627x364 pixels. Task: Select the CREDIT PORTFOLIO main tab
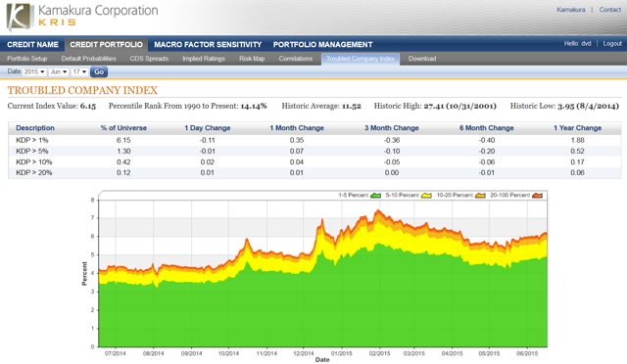[x=106, y=45]
